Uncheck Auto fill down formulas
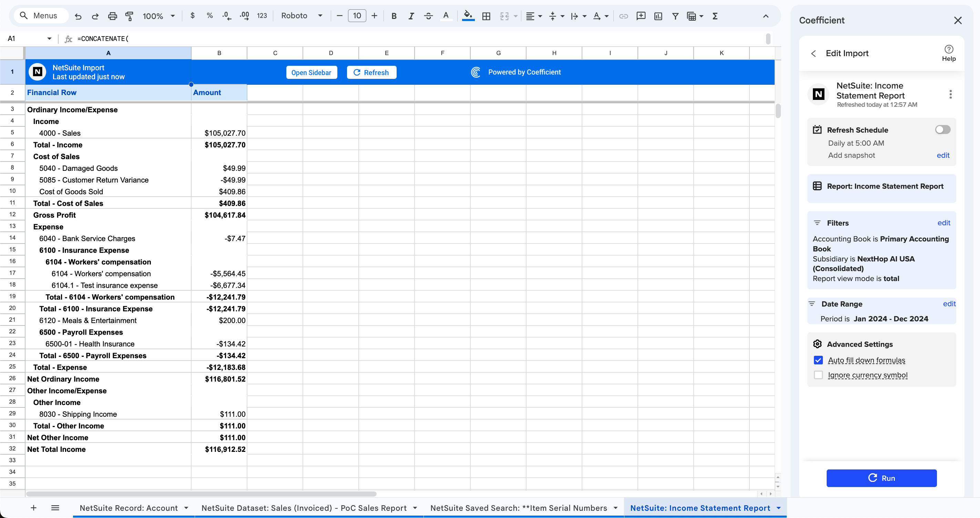Image resolution: width=980 pixels, height=518 pixels. 818,360
